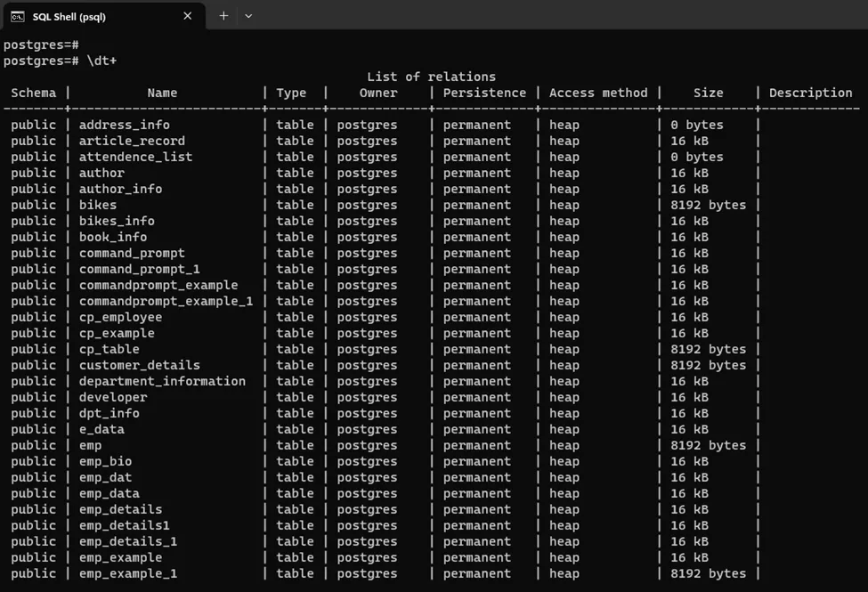This screenshot has height=592, width=868.
Task: Click the Schema column header
Action: pos(34,93)
